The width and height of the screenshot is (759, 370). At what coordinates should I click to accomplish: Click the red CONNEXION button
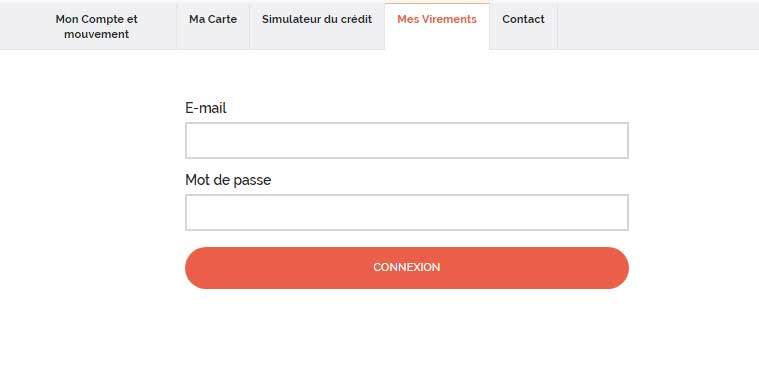407,268
